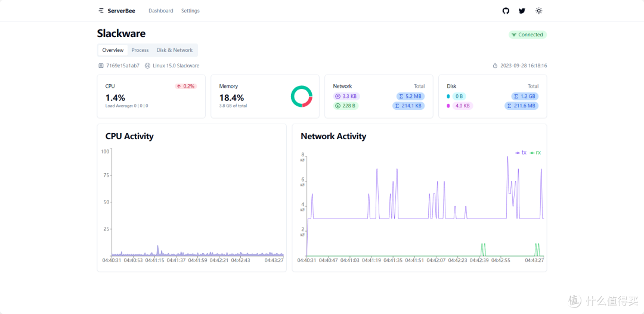Viewport: 644px width, 314px height.
Task: Click the host ID icon beside 7169e15a1ab7
Action: tap(101, 66)
